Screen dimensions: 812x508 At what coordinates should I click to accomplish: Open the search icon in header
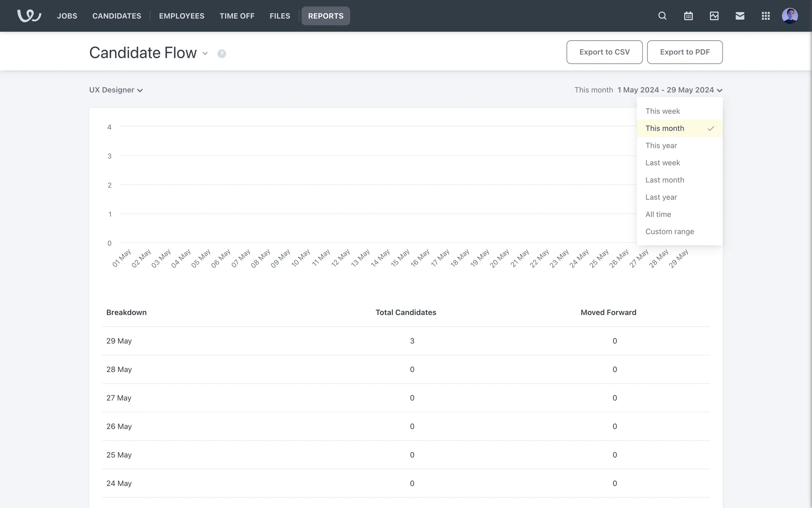662,16
